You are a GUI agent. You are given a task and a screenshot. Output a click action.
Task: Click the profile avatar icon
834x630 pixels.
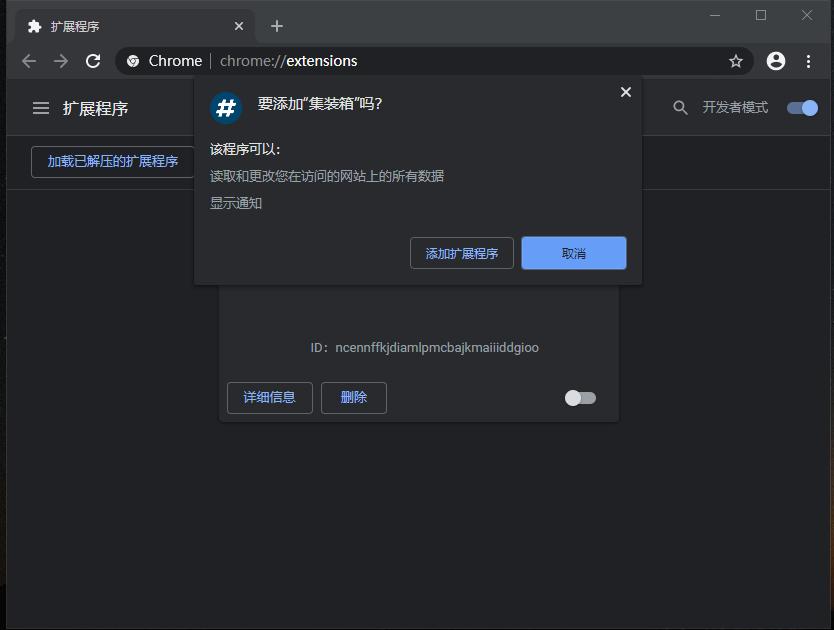coord(776,61)
